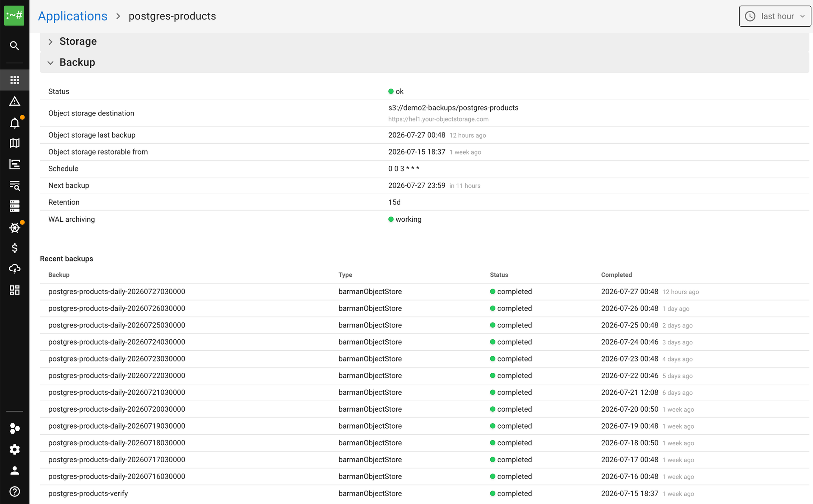Open the AI hexagons icon
The height and width of the screenshot is (504, 813).
tap(14, 428)
